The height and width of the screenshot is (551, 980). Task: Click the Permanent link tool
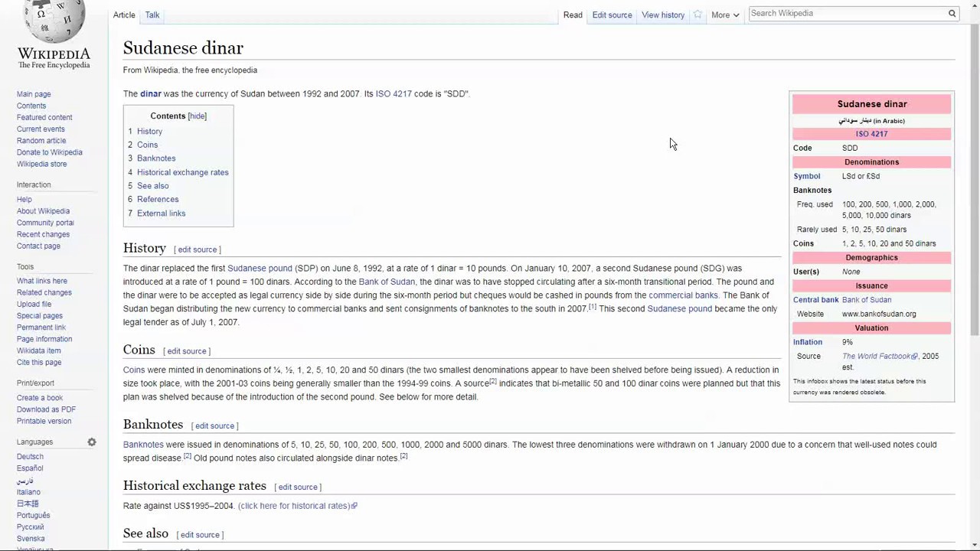point(41,328)
